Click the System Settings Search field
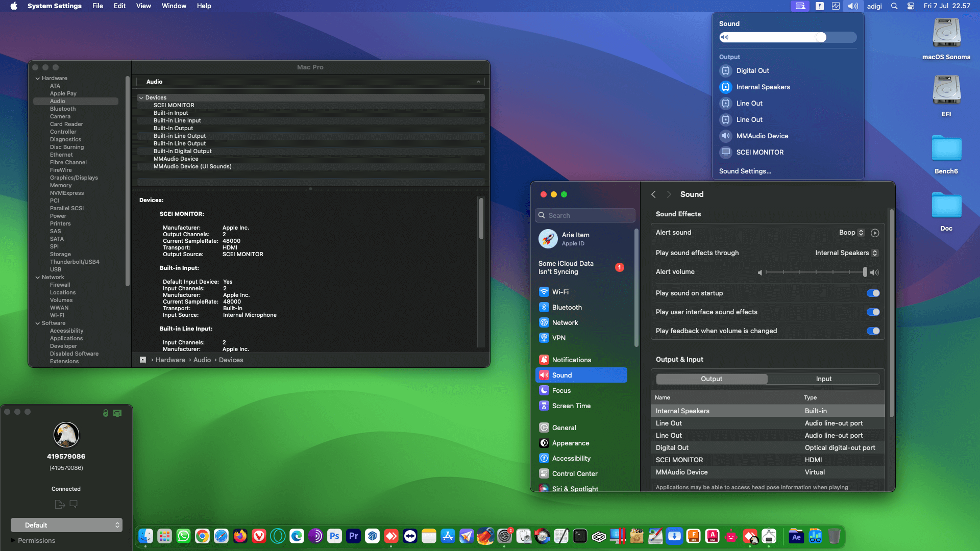 click(x=585, y=216)
